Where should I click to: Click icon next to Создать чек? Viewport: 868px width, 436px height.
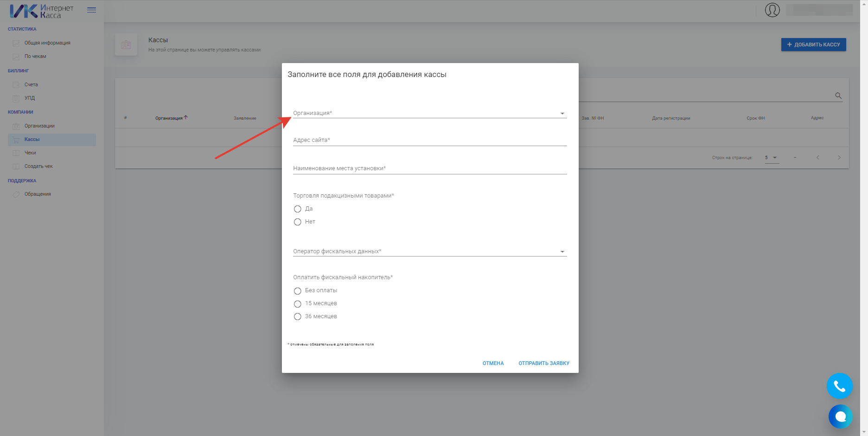coord(16,167)
